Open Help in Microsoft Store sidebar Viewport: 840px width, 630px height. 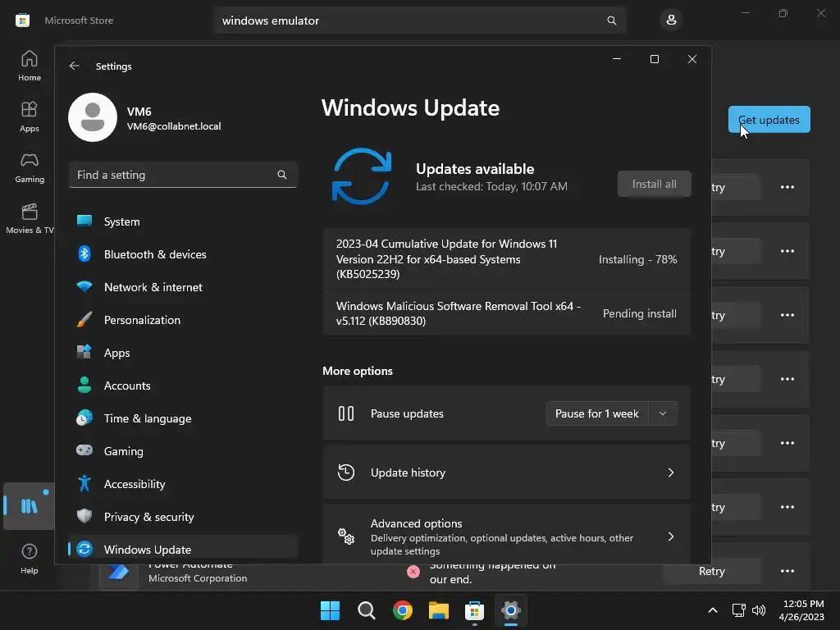click(29, 559)
